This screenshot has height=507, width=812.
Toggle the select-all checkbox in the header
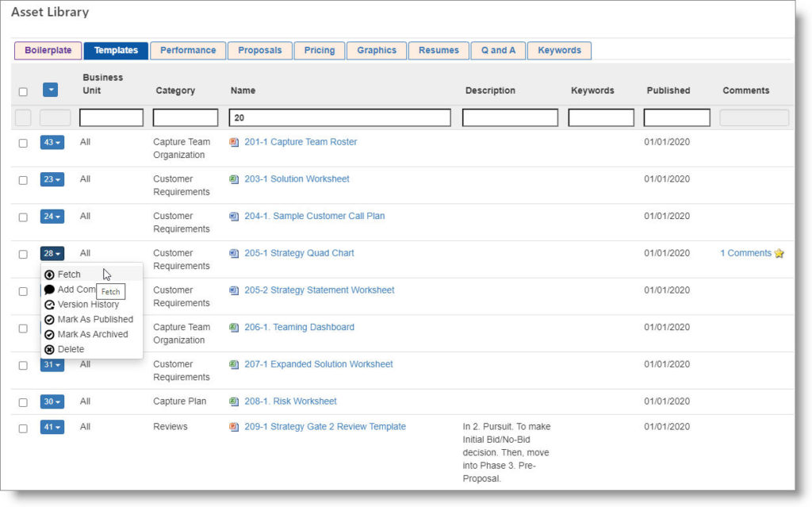(x=23, y=92)
